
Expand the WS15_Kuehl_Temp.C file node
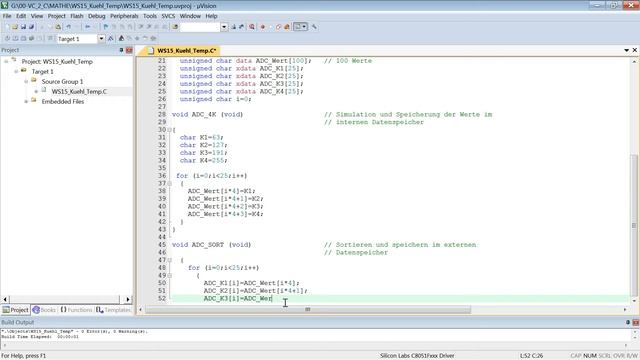36,91
